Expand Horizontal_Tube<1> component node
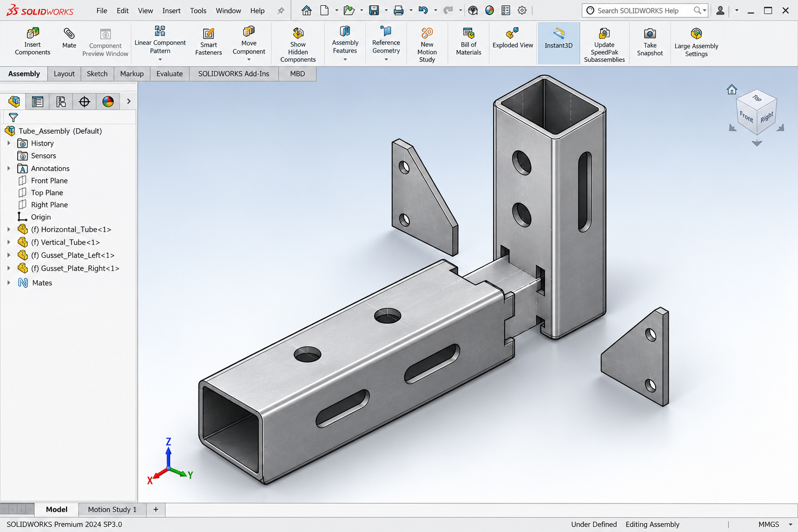Image resolution: width=798 pixels, height=532 pixels. click(8, 229)
